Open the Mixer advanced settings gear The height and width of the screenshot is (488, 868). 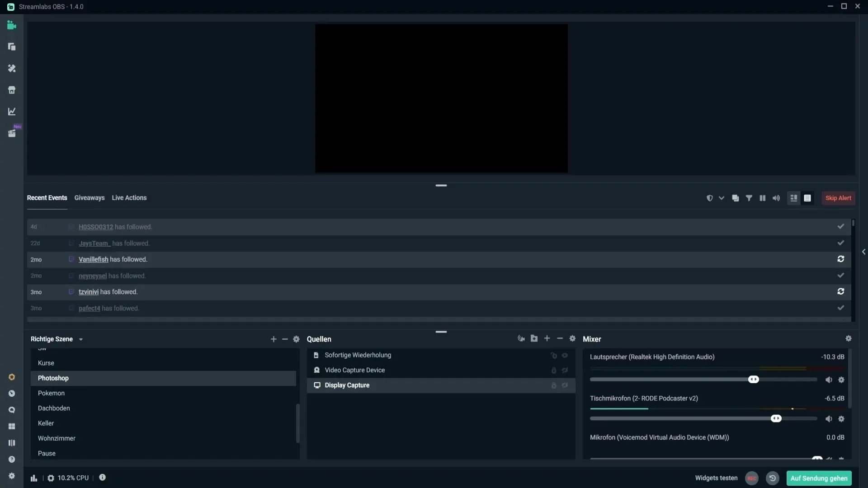849,338
